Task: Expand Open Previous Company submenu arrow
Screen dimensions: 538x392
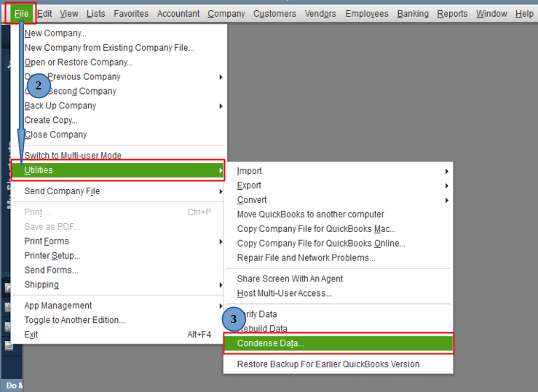Action: (221, 77)
